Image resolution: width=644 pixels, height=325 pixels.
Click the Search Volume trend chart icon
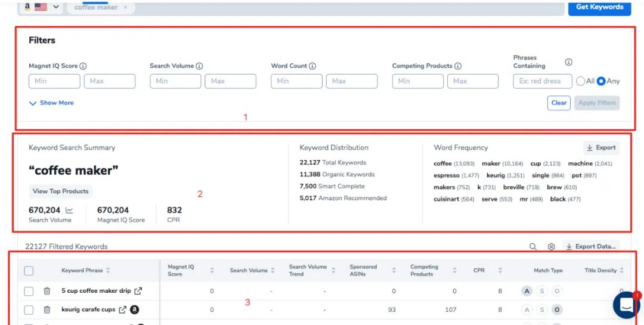pos(69,211)
